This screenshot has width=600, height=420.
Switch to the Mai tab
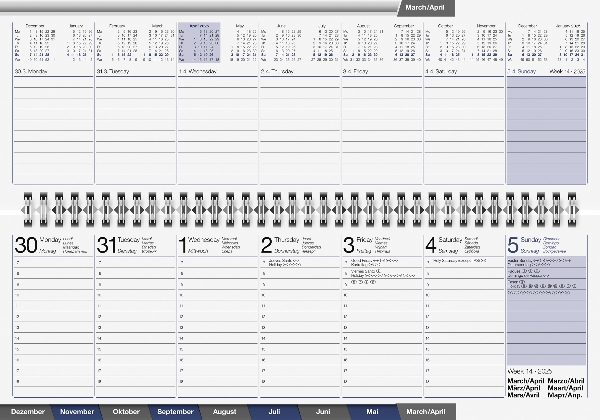tap(371, 411)
